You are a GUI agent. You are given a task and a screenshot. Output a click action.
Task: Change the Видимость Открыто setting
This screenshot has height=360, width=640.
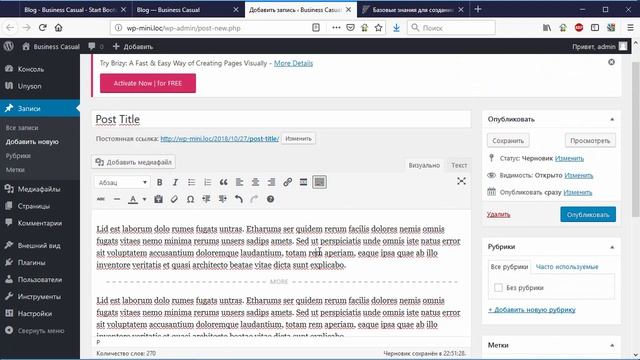pos(578,176)
